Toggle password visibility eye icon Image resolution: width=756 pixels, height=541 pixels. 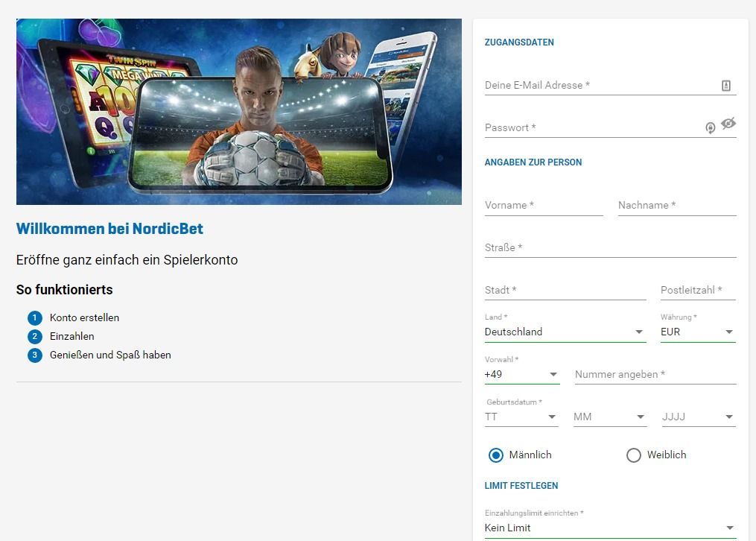click(728, 124)
